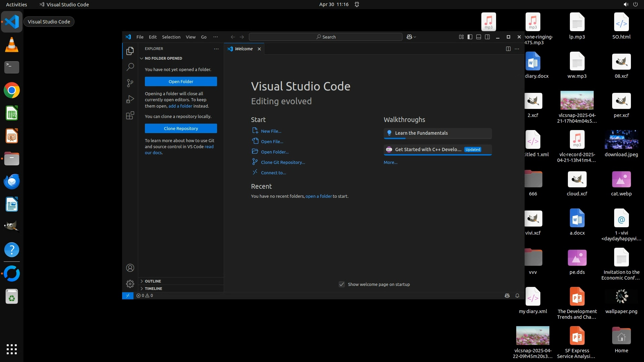Click the Accounts icon in activity bar
Screen dimensions: 644x362
tap(130, 268)
